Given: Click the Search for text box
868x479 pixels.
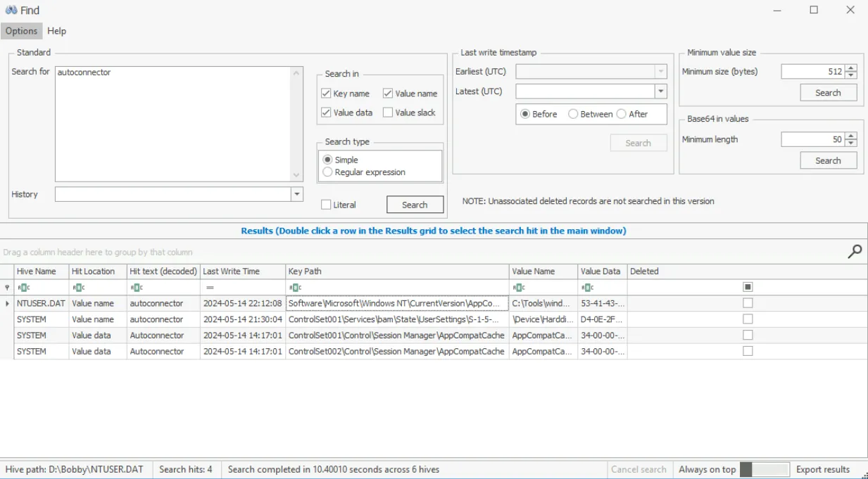Looking at the screenshot, I should pos(174,123).
